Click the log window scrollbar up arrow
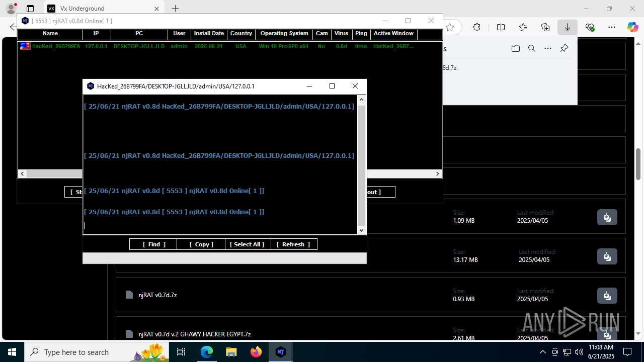Viewport: 644px width, 362px height. pyautogui.click(x=361, y=100)
